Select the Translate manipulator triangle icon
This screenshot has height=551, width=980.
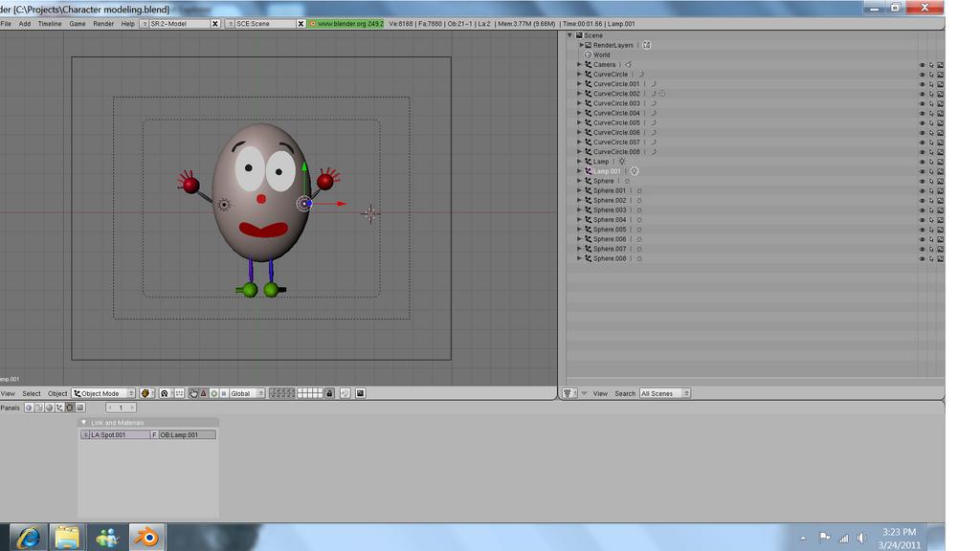tap(203, 393)
